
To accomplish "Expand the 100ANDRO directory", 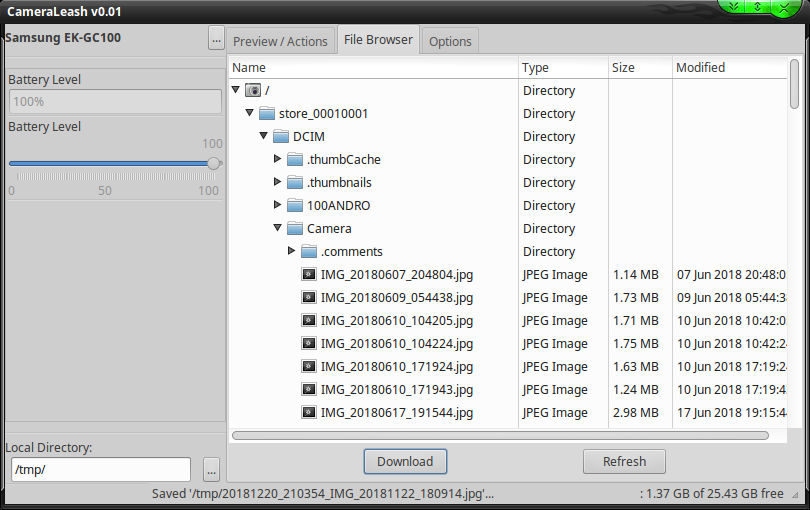I will point(277,205).
